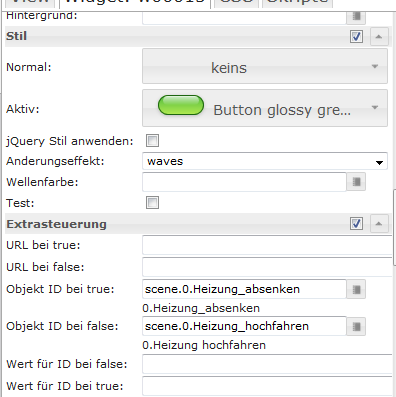Collapse the Stil section arrow
396x397 pixels.
(379, 36)
